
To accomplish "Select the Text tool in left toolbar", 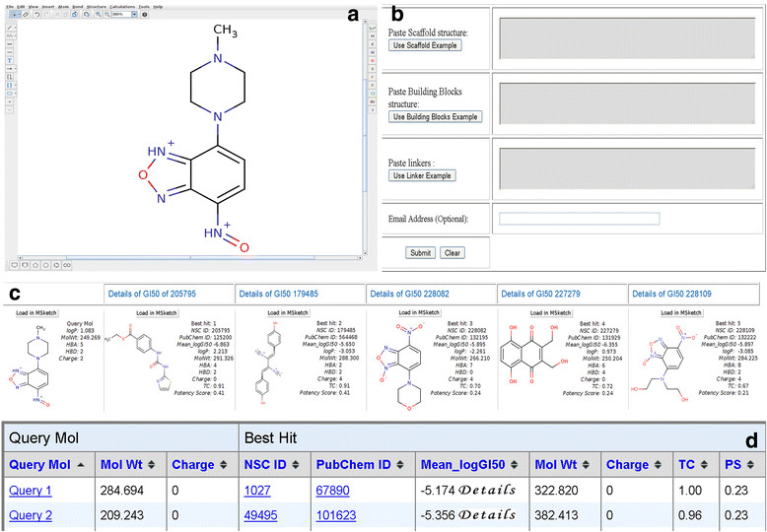I will (x=9, y=59).
